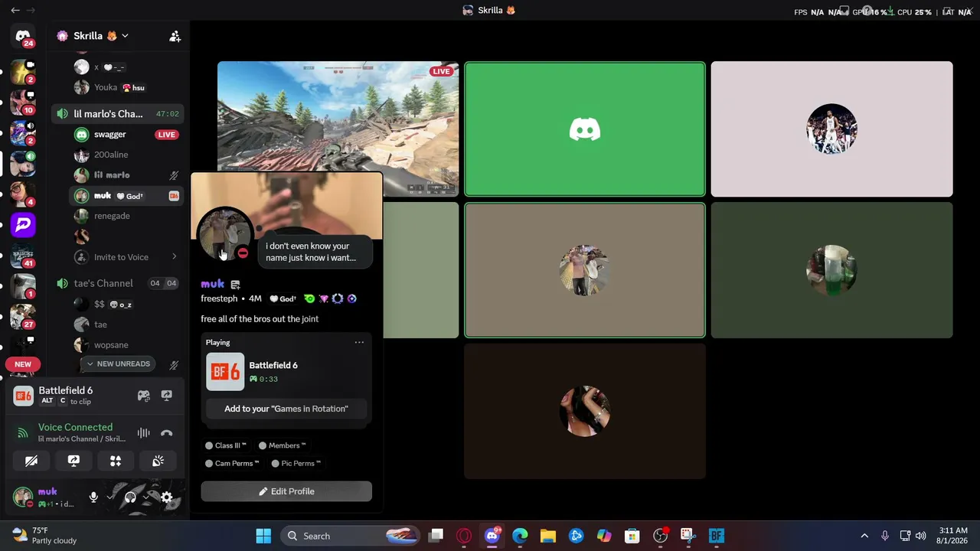Image resolution: width=980 pixels, height=551 pixels.
Task: Open Windows Start menu
Action: click(x=263, y=536)
